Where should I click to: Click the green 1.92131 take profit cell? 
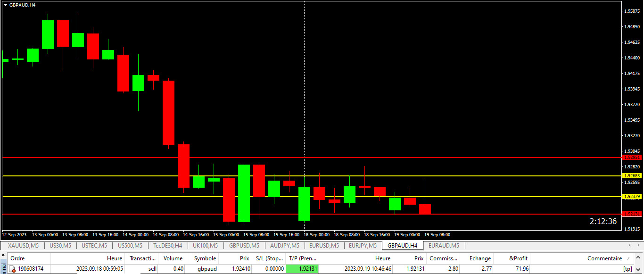(302, 269)
